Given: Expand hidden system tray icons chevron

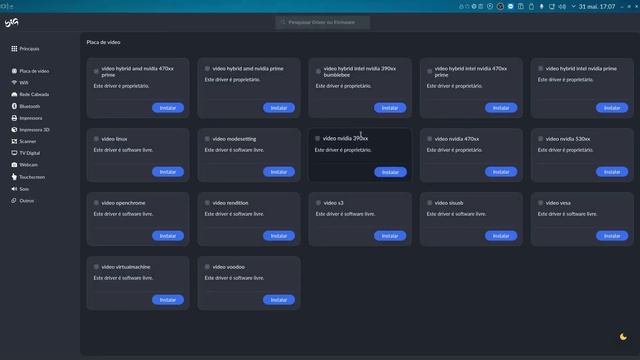Looking at the screenshot, I should pos(573,7).
